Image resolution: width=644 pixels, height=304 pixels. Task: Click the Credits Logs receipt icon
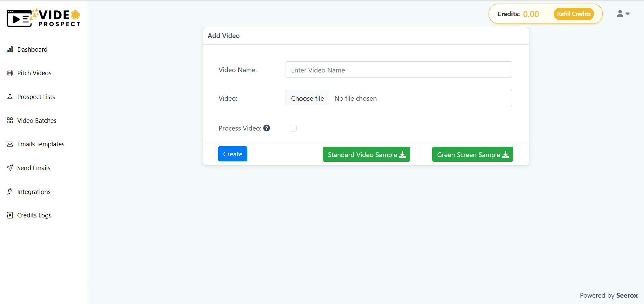(10, 215)
